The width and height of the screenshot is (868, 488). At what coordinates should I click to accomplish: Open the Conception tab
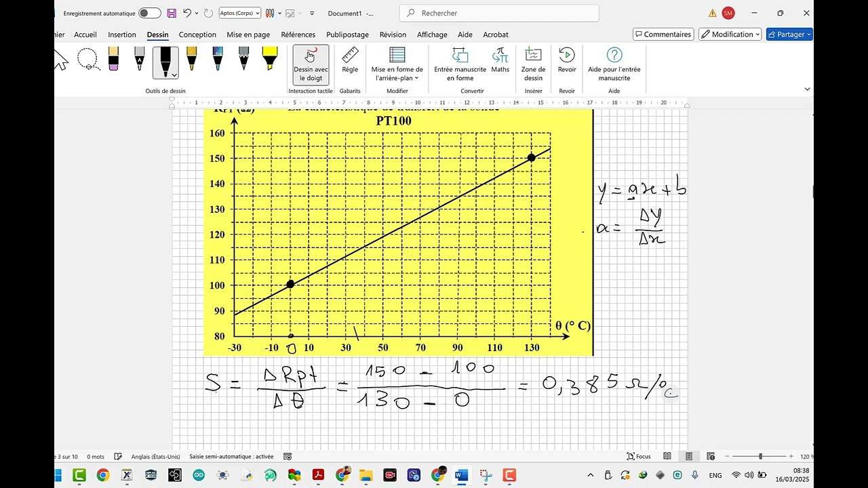(x=197, y=35)
